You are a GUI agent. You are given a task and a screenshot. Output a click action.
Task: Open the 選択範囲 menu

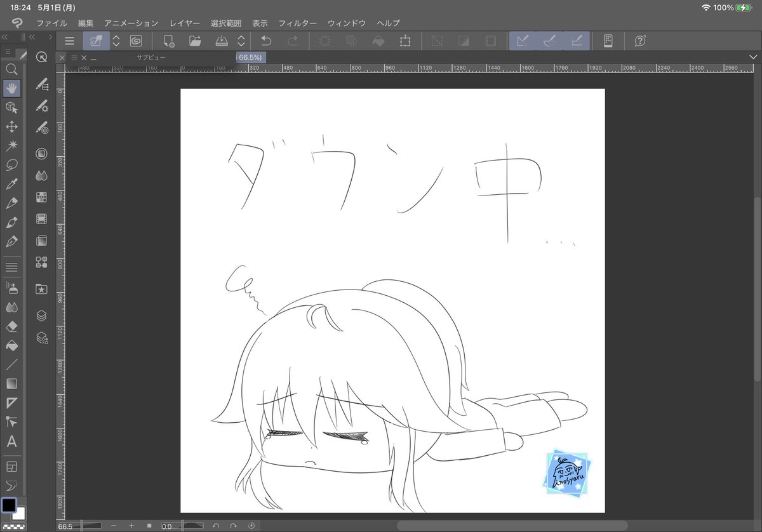(x=226, y=23)
